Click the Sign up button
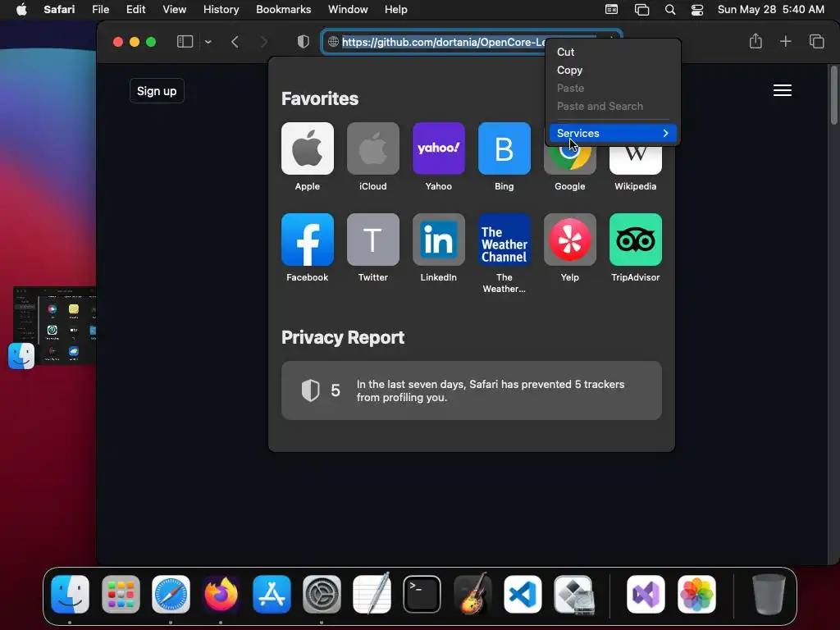This screenshot has width=840, height=630. (157, 91)
